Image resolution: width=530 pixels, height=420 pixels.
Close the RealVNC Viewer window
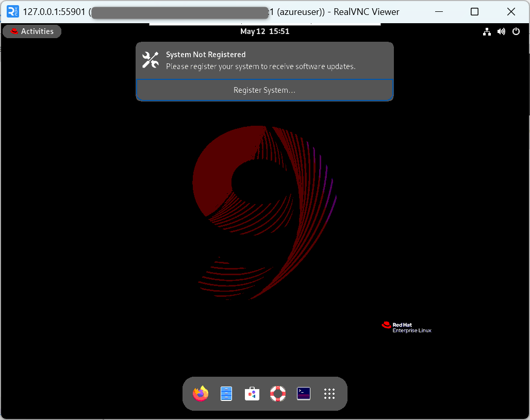coord(511,12)
